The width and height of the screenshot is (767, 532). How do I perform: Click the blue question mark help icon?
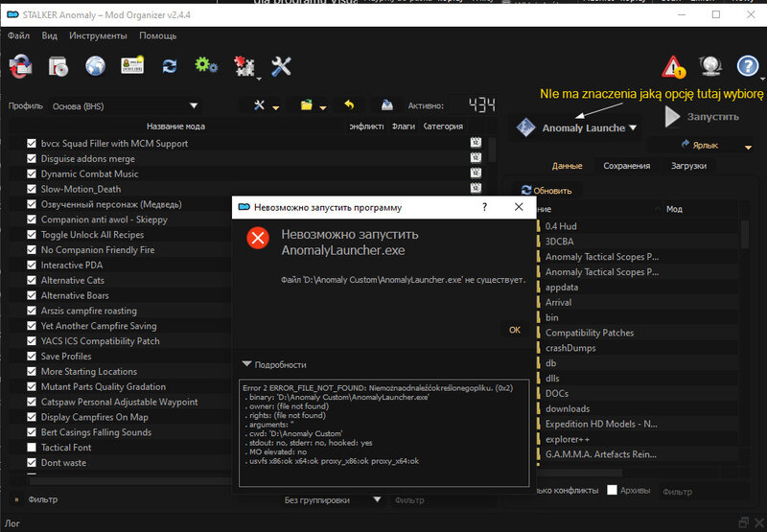[747, 67]
